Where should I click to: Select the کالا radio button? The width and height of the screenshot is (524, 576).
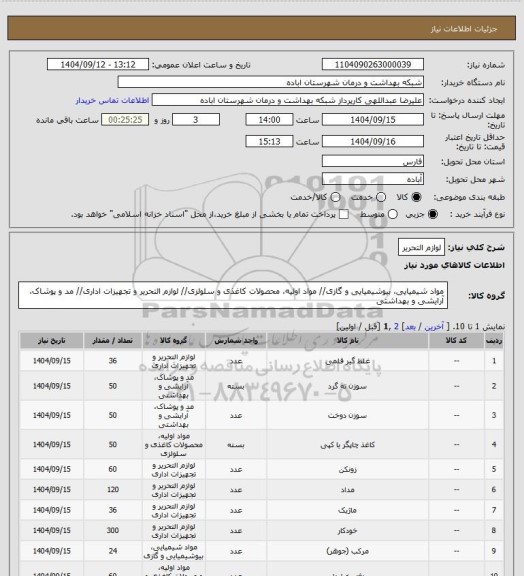[x=416, y=197]
